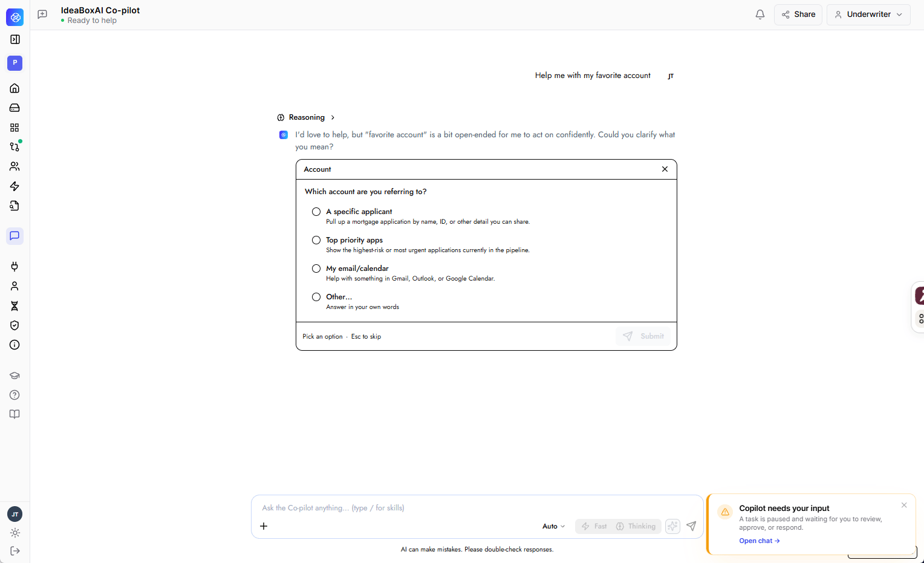Open the hourglass icon in sidebar
Screen dimensions: 924x563
pyautogui.click(x=15, y=306)
